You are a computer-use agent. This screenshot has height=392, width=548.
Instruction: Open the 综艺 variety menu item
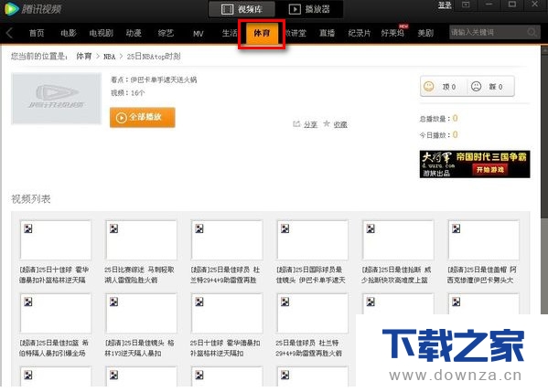coord(166,33)
